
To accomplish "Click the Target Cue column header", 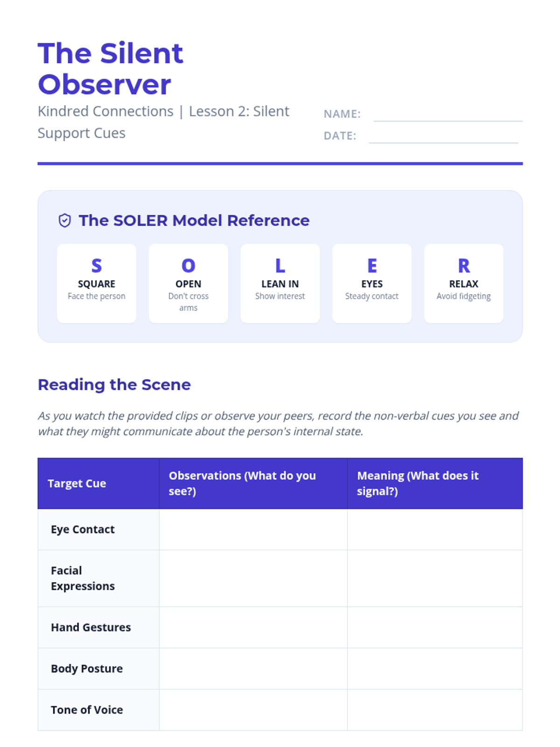I will 98,483.
